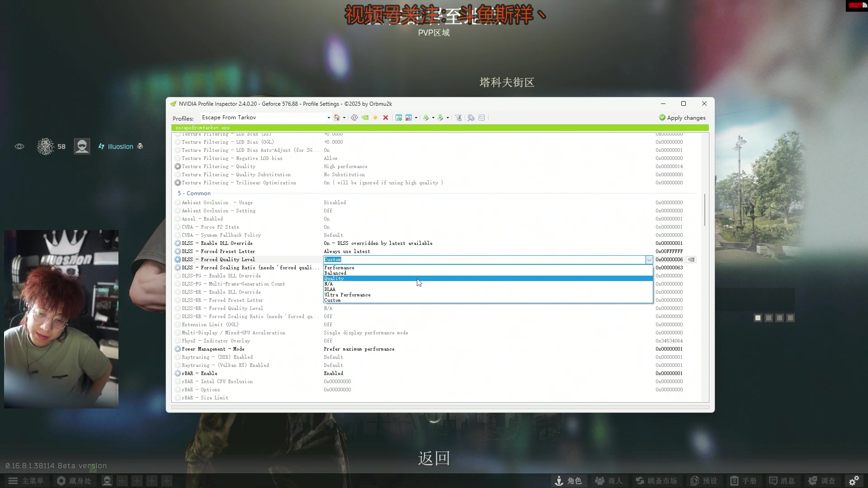Click the gear icon beside 'Texture Filtering - Trilinear Optimization'

coord(178,183)
